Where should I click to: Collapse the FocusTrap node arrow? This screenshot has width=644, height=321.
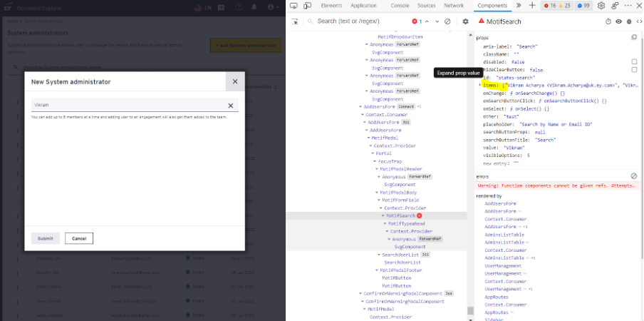tap(375, 161)
